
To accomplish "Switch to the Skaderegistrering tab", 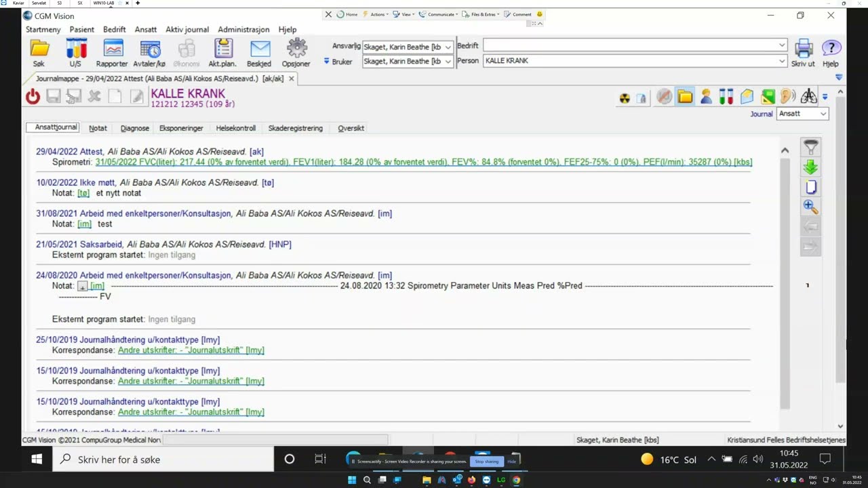I will coord(296,128).
